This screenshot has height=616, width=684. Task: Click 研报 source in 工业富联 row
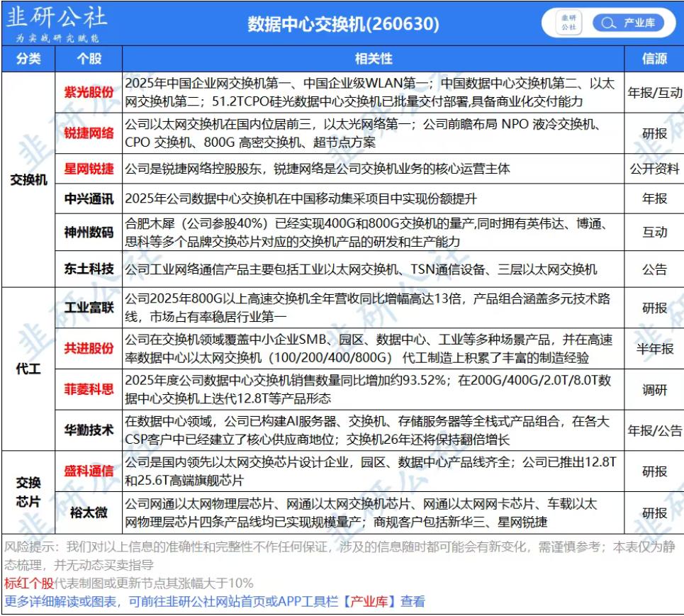[x=654, y=308]
